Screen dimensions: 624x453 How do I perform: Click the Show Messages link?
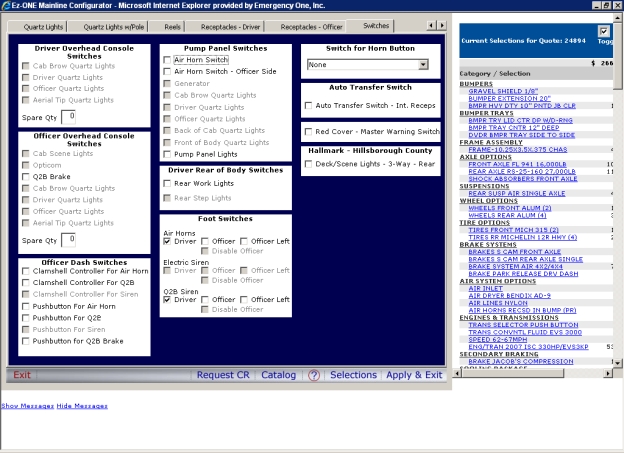pyautogui.click(x=27, y=406)
